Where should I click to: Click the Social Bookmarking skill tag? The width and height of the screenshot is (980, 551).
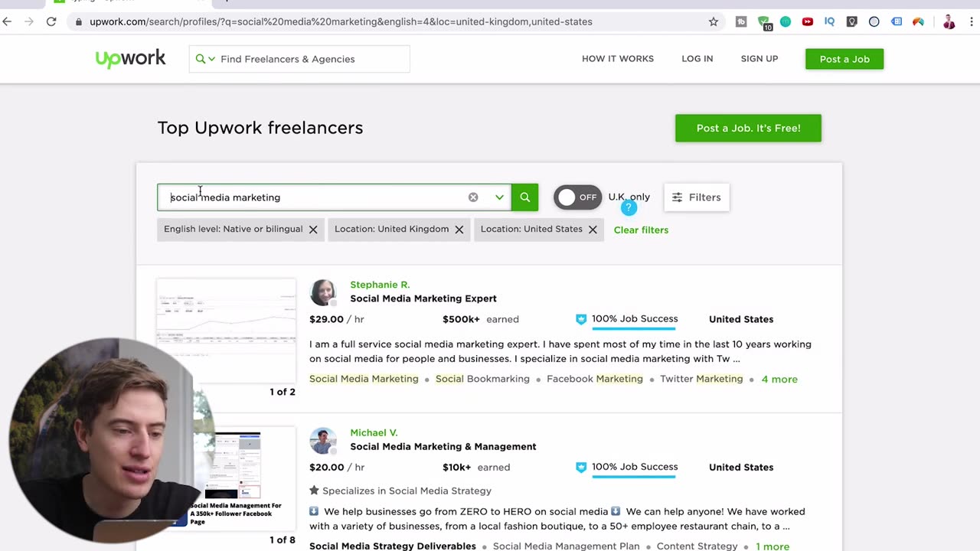click(482, 379)
